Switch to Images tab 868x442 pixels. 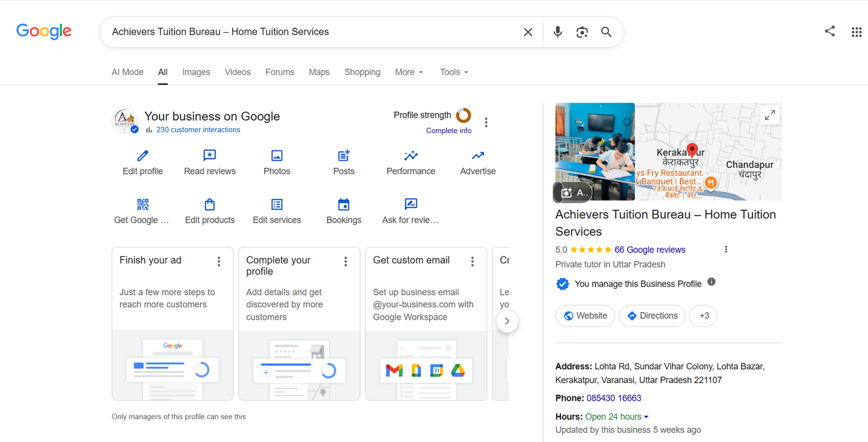[x=196, y=72]
